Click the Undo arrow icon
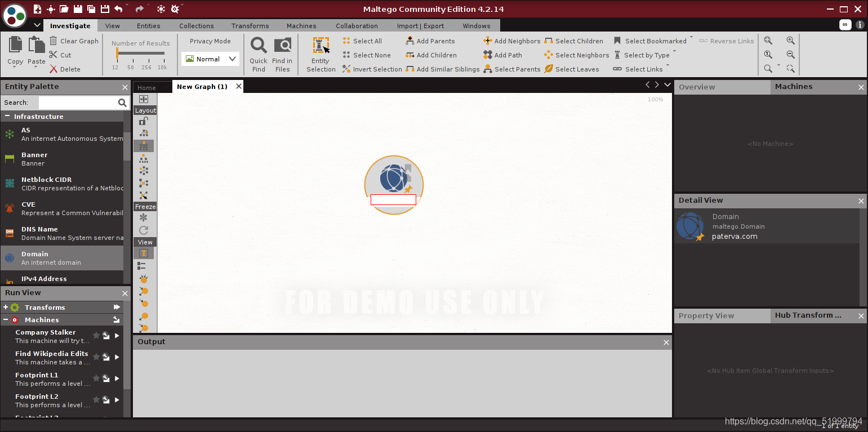 click(118, 8)
